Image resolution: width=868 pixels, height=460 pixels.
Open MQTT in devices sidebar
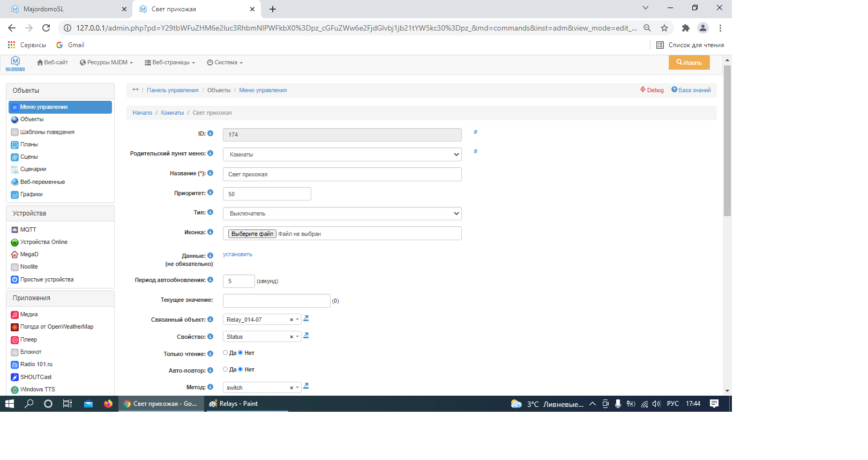[x=28, y=229]
